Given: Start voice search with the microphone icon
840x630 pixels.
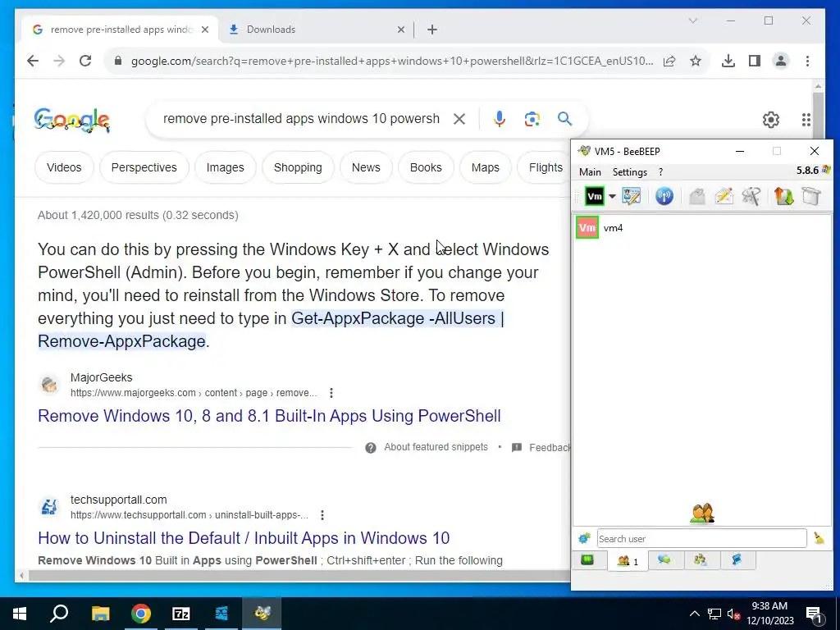Looking at the screenshot, I should (500, 119).
